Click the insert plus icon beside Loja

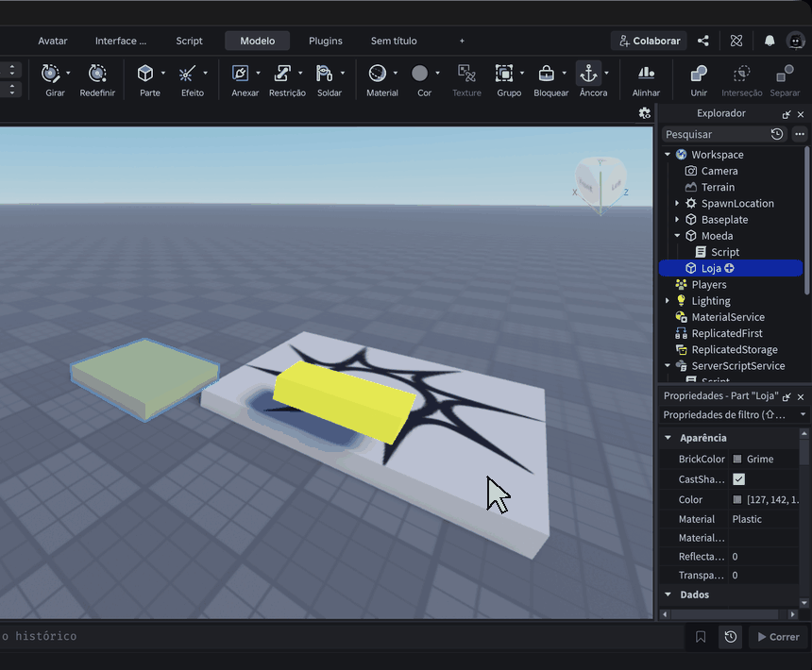[729, 268]
